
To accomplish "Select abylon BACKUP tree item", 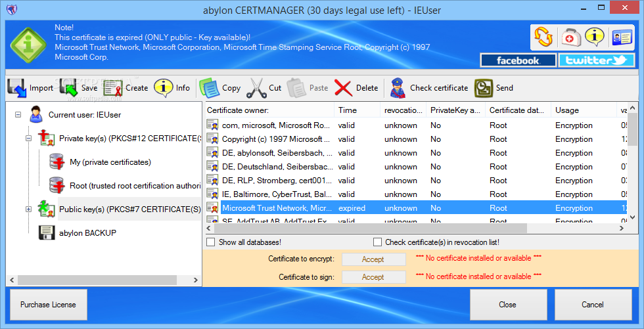I will coord(87,233).
